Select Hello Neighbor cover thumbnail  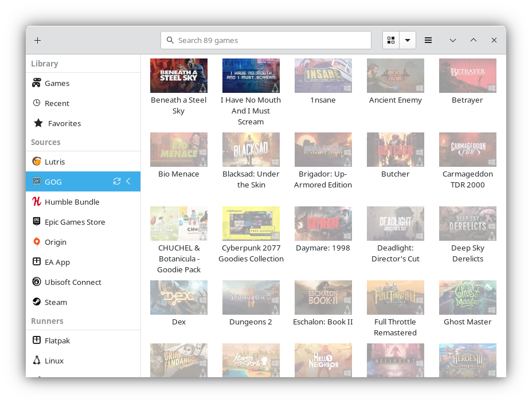pos(323,360)
